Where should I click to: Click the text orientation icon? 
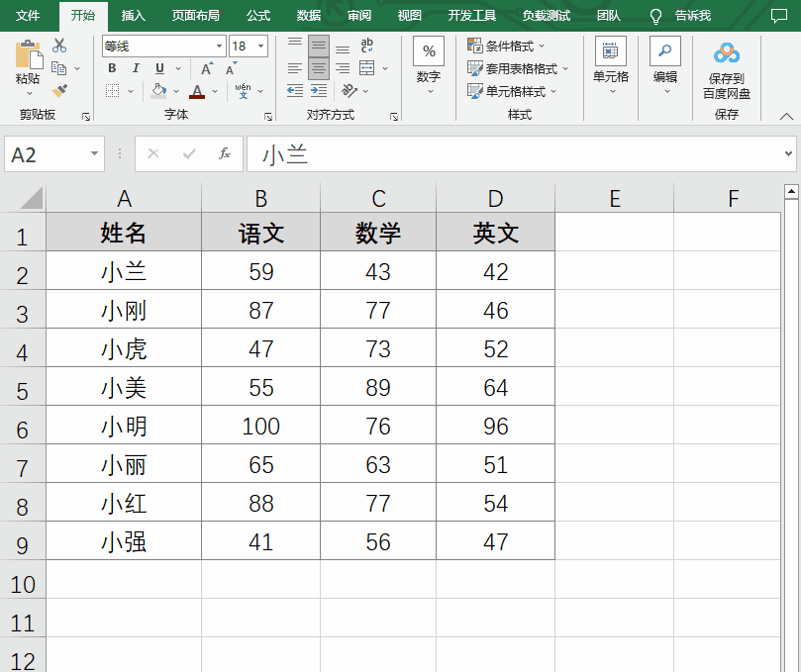350,91
